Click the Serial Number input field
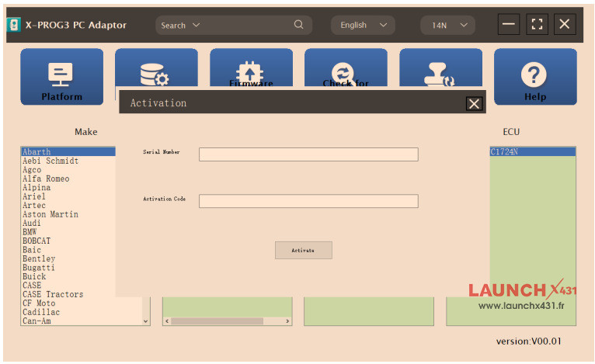This screenshot has width=595, height=364. coord(308,154)
